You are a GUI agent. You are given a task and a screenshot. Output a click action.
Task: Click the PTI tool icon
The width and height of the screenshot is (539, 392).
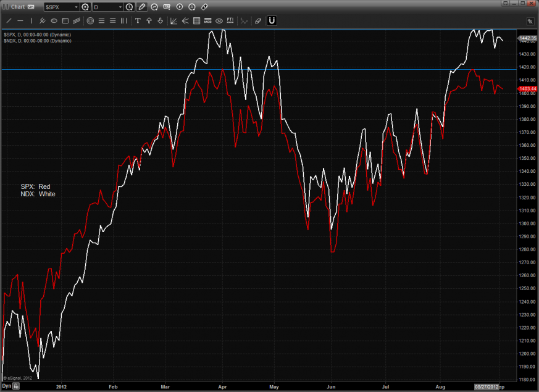[x=230, y=20]
